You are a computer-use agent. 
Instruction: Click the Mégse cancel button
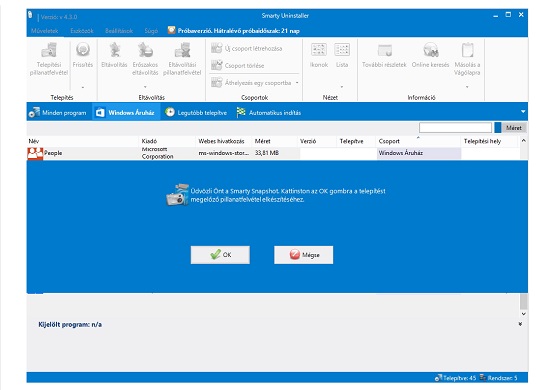tap(303, 255)
